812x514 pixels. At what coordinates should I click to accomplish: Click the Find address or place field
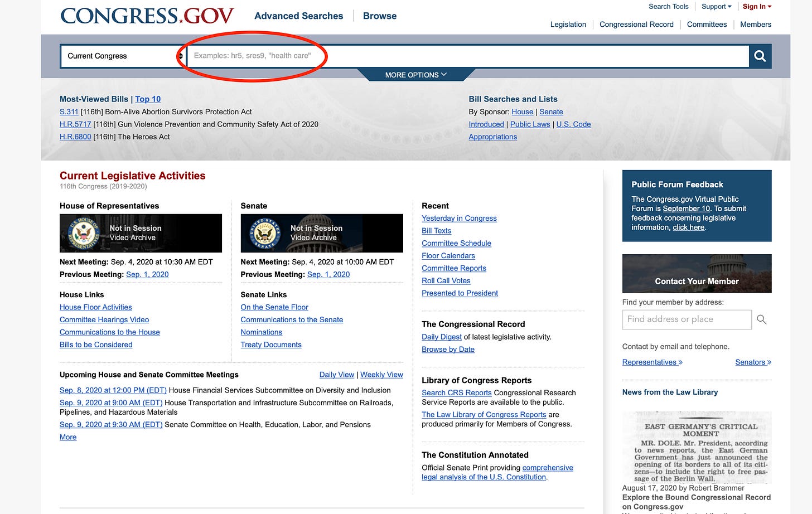pyautogui.click(x=687, y=319)
